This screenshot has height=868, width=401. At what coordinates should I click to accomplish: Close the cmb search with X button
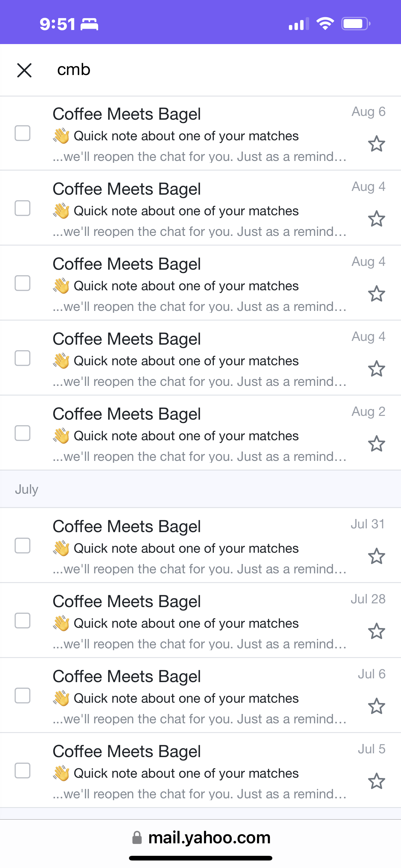pyautogui.click(x=24, y=70)
